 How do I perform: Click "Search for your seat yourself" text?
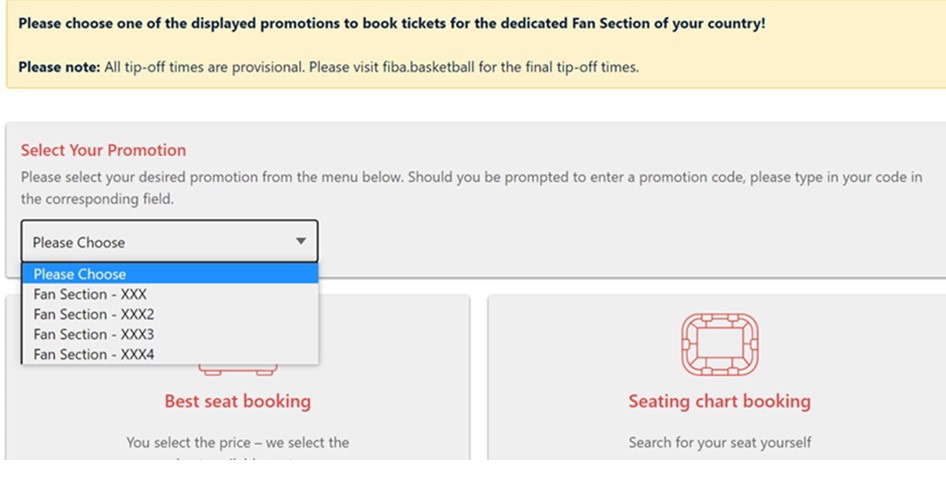point(719,442)
